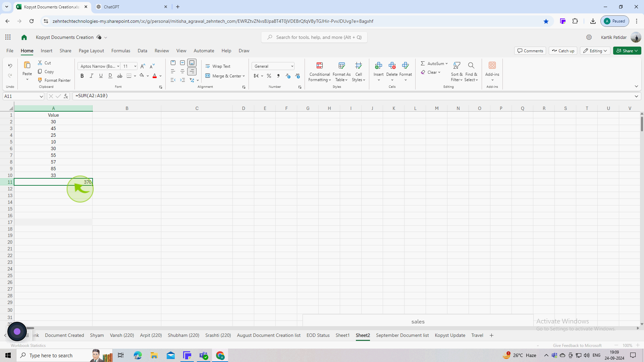
Task: Open Comments pane
Action: pos(530,51)
